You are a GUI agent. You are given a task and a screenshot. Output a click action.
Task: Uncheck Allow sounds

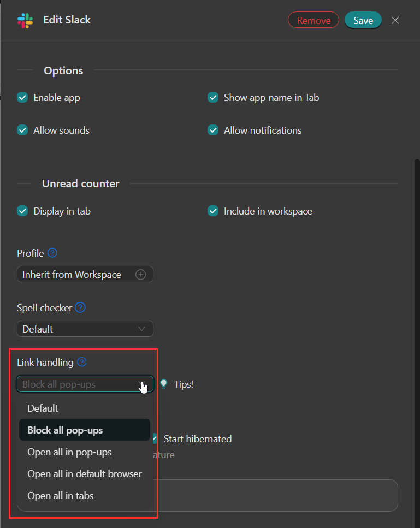(22, 130)
